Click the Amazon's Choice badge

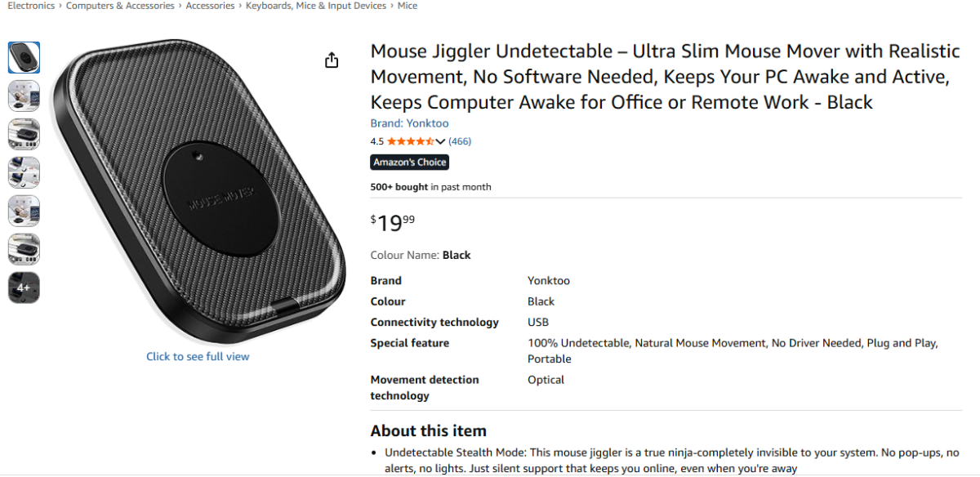click(x=409, y=163)
